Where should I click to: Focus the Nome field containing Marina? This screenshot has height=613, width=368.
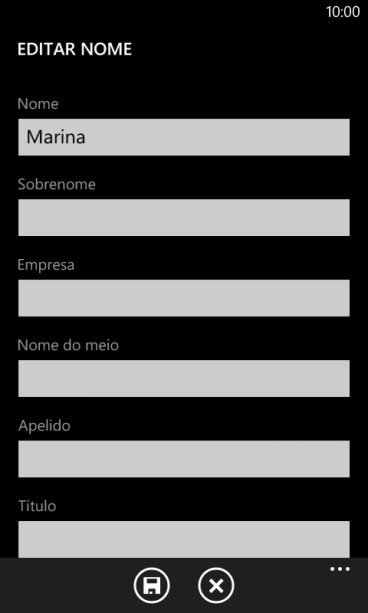[184, 137]
